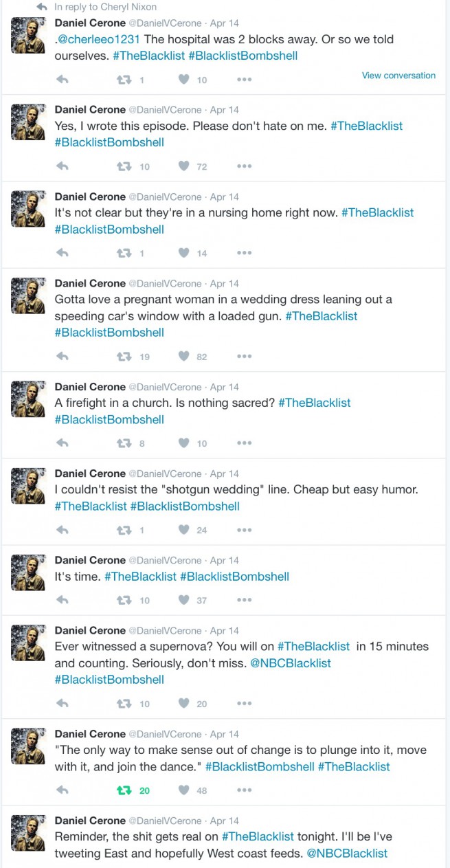The width and height of the screenshot is (450, 868).
Task: Expand more menu on nursing home tweet
Action: click(x=244, y=253)
